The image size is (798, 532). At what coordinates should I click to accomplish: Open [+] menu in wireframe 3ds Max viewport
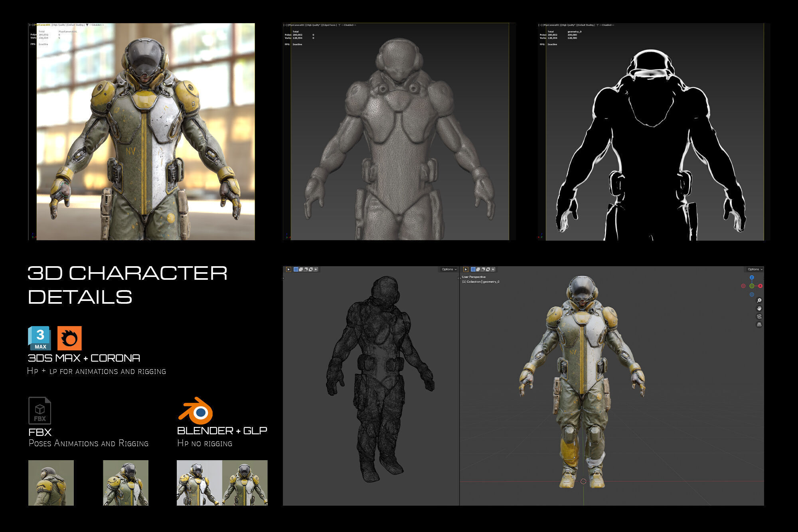[x=285, y=25]
